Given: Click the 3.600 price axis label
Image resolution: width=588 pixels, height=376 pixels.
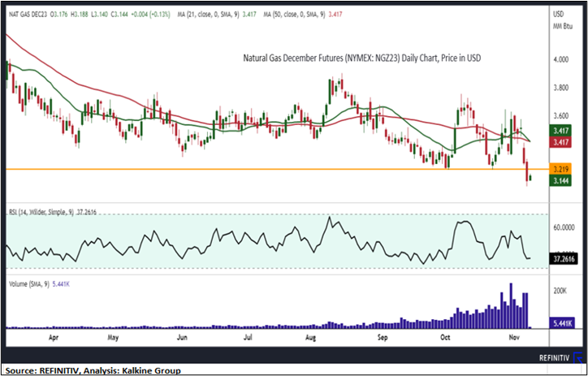Looking at the screenshot, I should coord(561,115).
